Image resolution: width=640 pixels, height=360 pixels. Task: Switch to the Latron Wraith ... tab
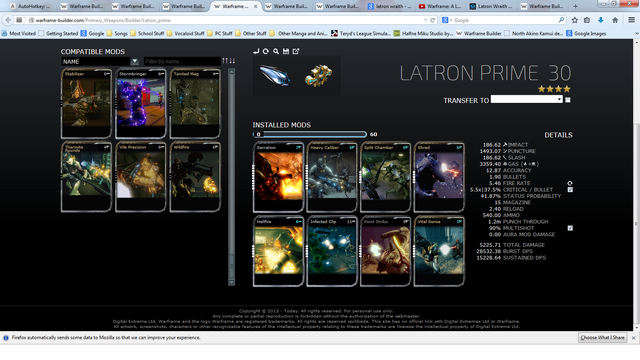[x=491, y=6]
